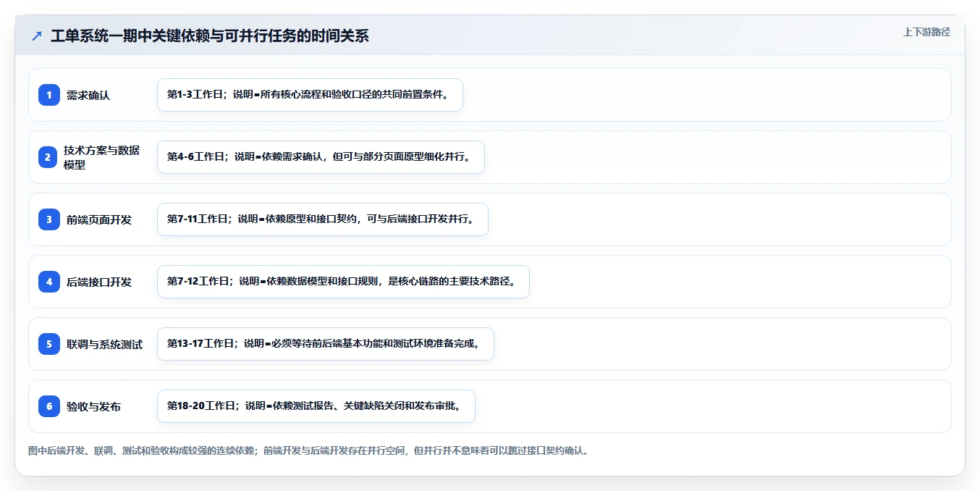Click the 第4-6工作日 description box
The height and width of the screenshot is (491, 980).
[x=321, y=157]
